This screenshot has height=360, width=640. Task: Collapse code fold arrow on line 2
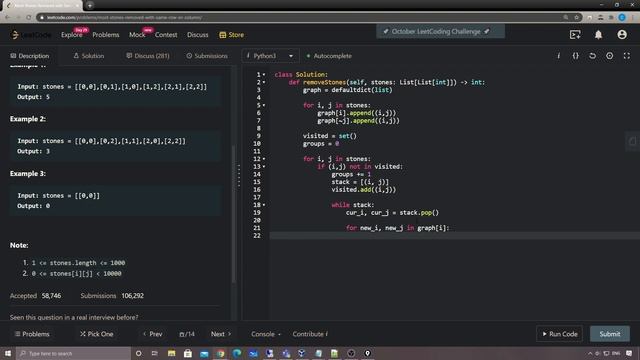(264, 82)
